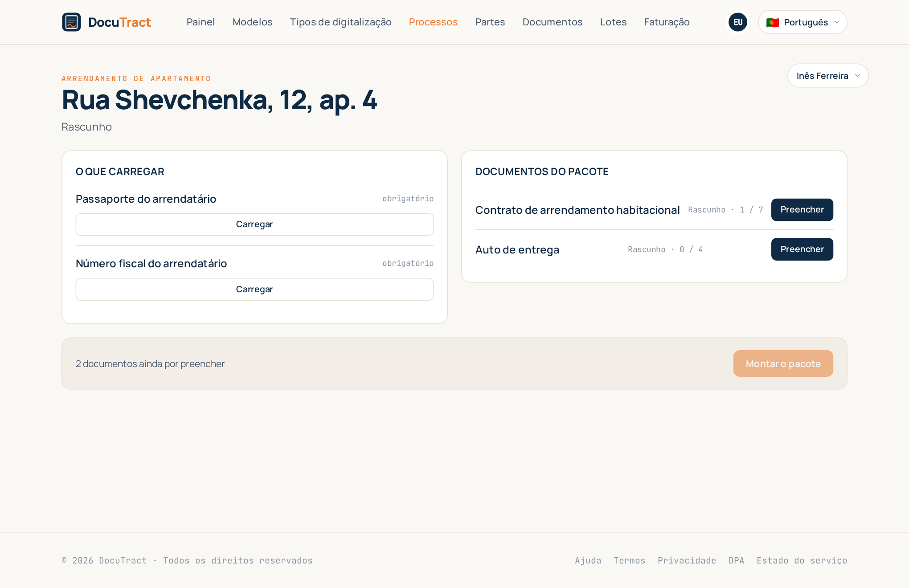Open the Faturação page
This screenshot has height=588, width=909.
coord(667,22)
